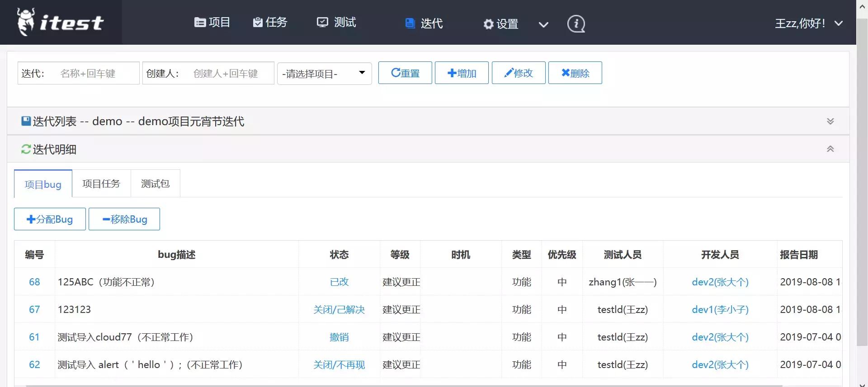Click the page vertical scrollbar

(862, 183)
